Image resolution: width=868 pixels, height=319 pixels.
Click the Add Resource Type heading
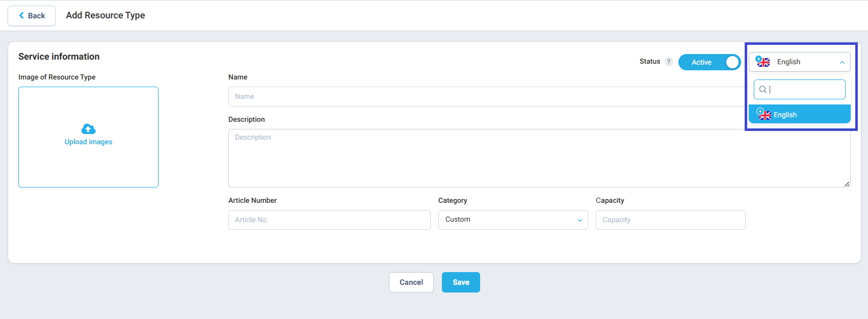106,15
